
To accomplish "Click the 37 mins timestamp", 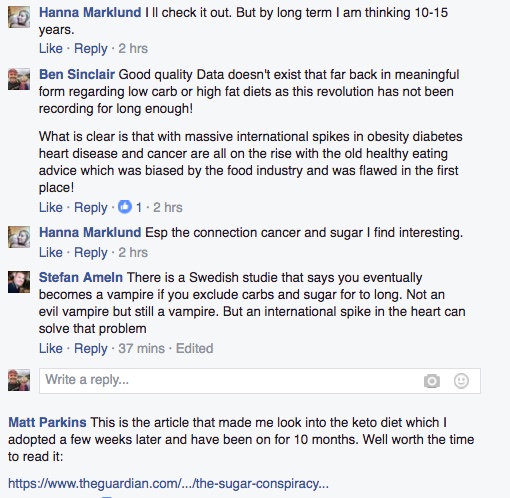I will [x=141, y=348].
